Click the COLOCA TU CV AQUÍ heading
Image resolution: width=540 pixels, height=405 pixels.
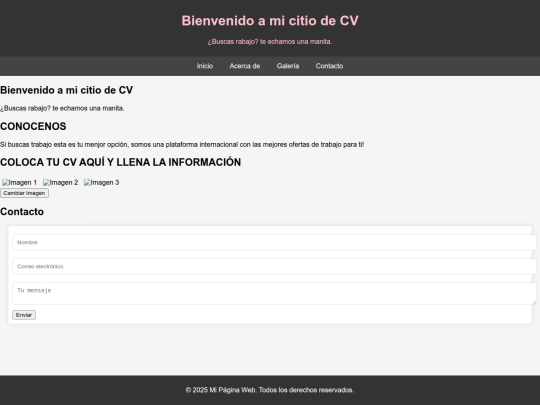121,162
